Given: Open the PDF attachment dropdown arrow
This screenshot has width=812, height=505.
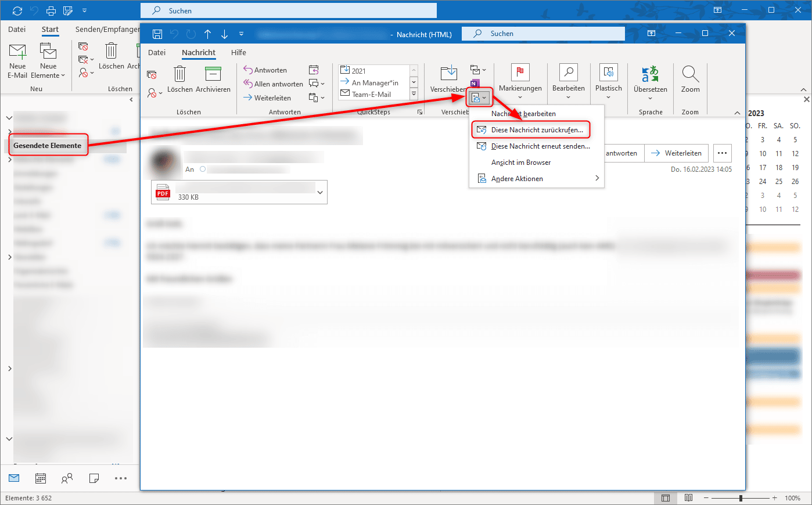Looking at the screenshot, I should pyautogui.click(x=319, y=192).
